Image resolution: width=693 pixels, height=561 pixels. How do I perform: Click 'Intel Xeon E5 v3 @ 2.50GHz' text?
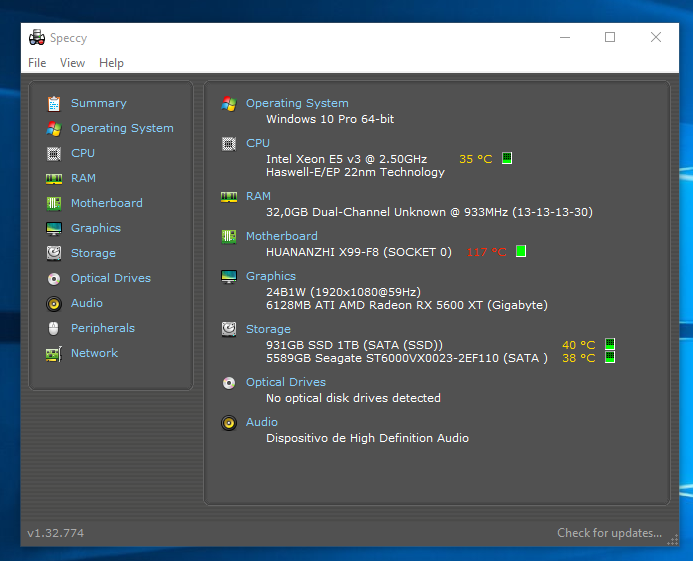(346, 159)
